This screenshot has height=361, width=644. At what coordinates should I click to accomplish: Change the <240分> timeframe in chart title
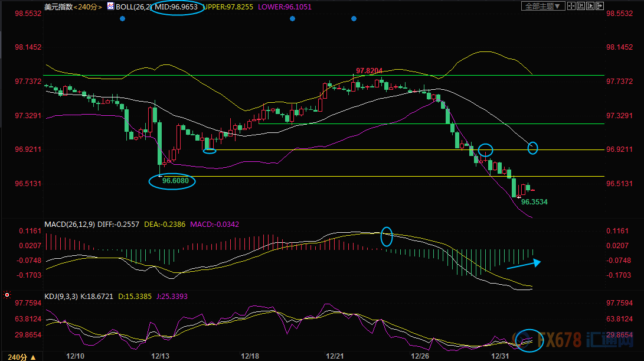pos(87,6)
